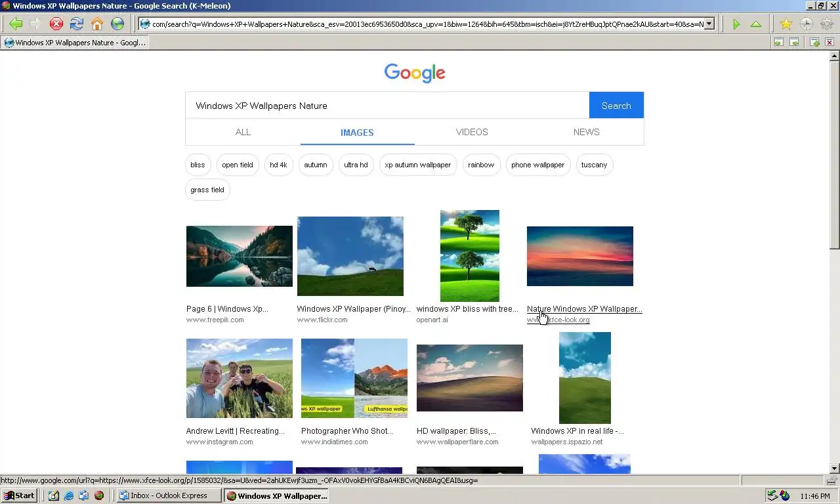Click the next tab icon in tab bar
Screen dimensions: 840x504
coord(794,42)
